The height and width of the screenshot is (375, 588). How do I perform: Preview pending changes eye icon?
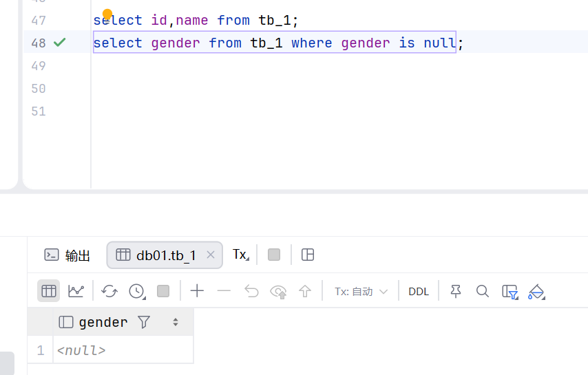278,292
